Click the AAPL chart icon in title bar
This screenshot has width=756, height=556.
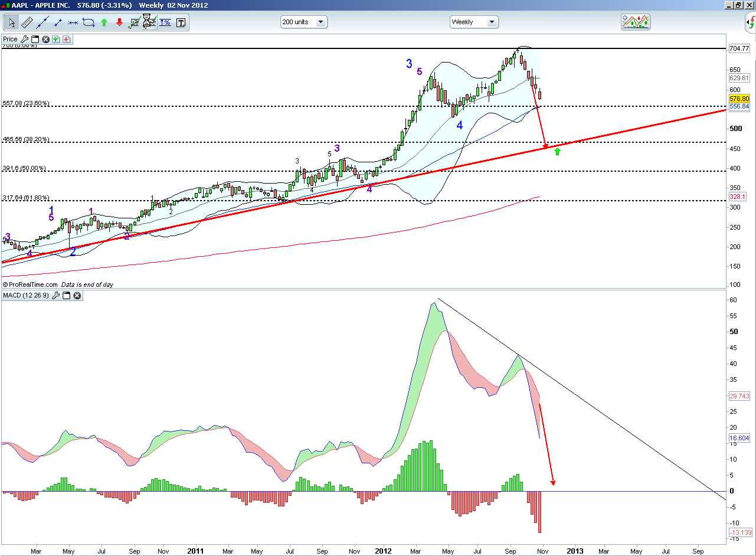(x=6, y=5)
